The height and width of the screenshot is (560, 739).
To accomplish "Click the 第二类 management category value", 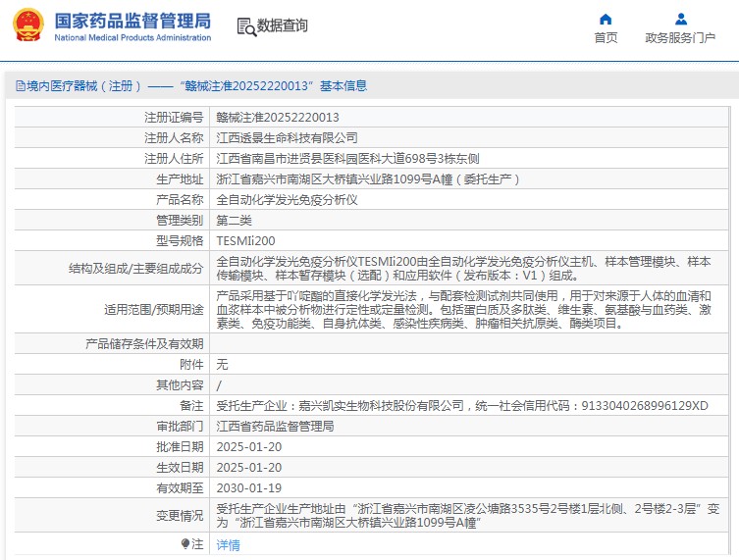I will click(x=236, y=220).
